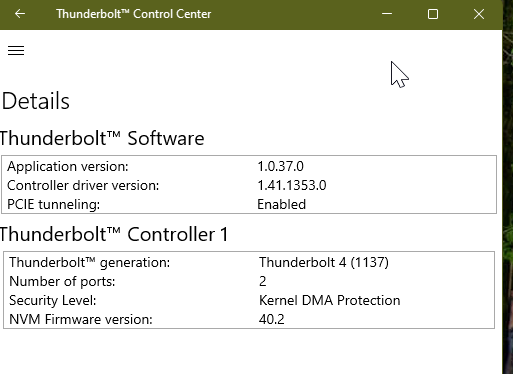Select the Thunderbolt 4 (1137) value
Screen dimensions: 513x374
324,262
